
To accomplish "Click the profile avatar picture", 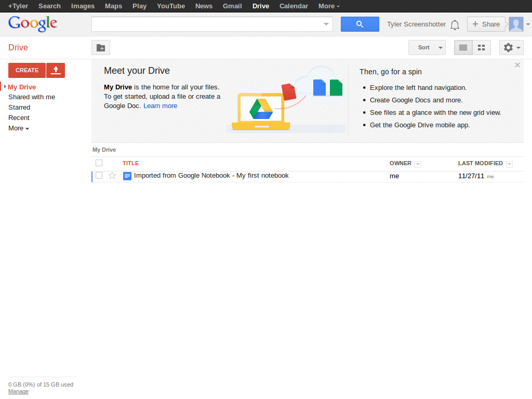I will (x=516, y=24).
